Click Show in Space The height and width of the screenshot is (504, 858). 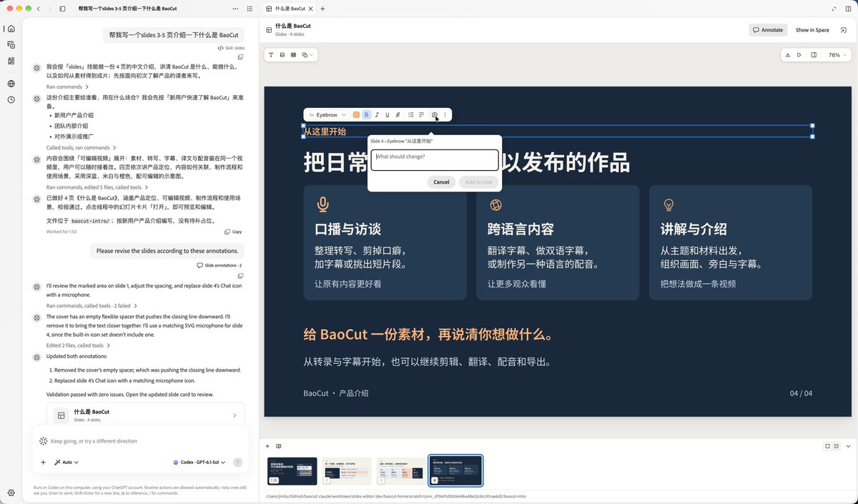812,30
